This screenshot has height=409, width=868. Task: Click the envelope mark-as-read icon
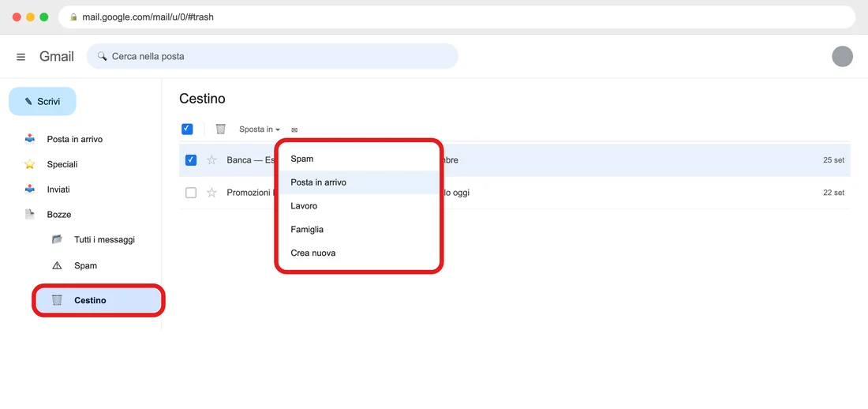294,129
